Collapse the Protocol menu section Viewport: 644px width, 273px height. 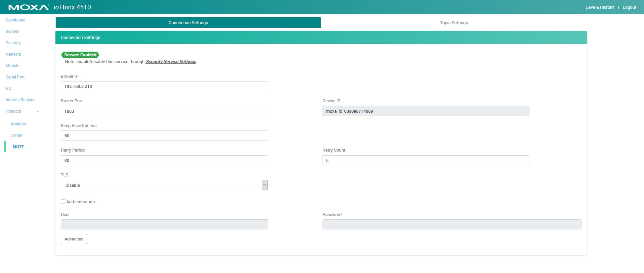click(22, 111)
